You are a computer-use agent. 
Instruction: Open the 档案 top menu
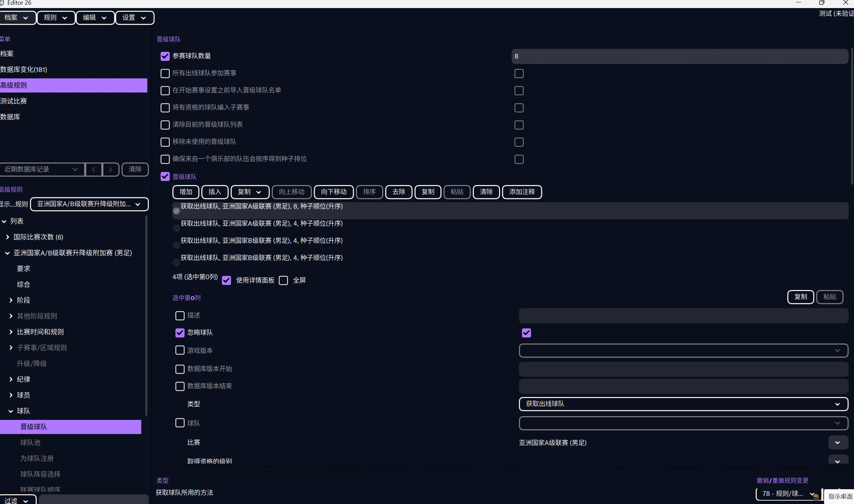click(17, 17)
